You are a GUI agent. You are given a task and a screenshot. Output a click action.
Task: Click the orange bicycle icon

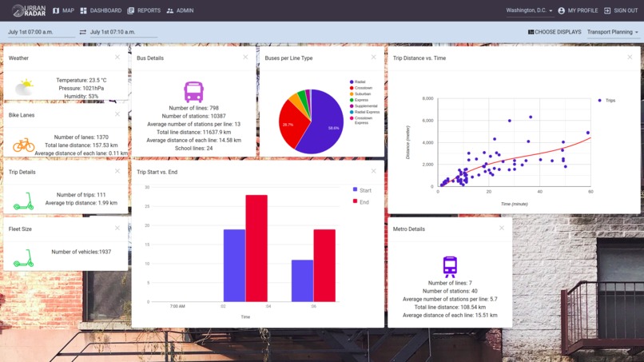pos(23,145)
